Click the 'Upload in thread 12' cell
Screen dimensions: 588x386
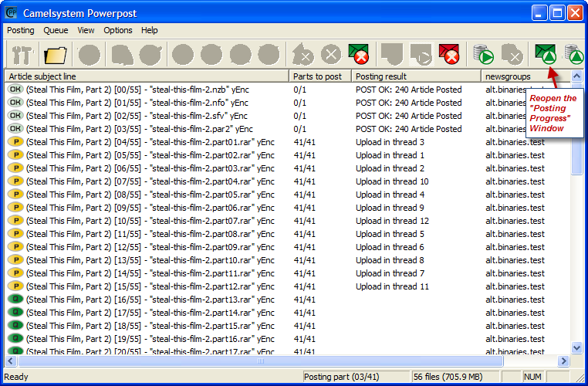392,221
